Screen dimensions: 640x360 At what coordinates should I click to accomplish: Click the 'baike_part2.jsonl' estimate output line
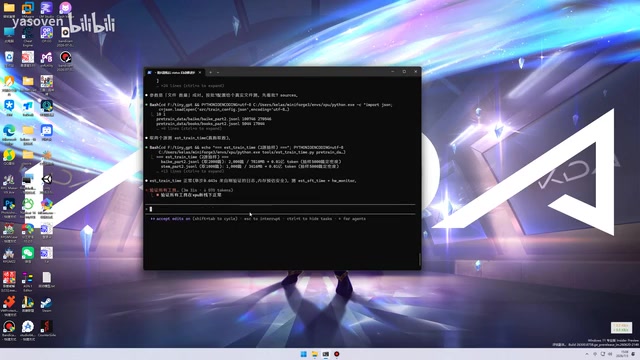pos(250,162)
